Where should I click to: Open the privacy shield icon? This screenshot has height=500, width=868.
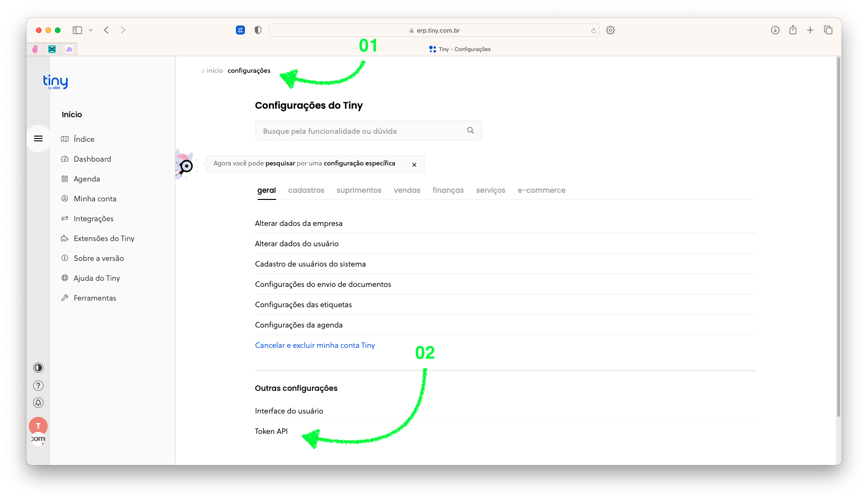[258, 30]
